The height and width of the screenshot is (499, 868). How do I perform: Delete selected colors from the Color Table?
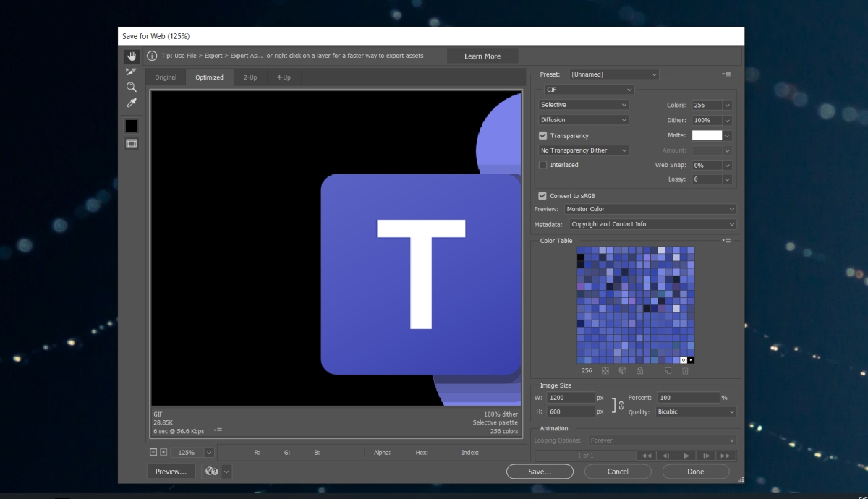tap(684, 370)
